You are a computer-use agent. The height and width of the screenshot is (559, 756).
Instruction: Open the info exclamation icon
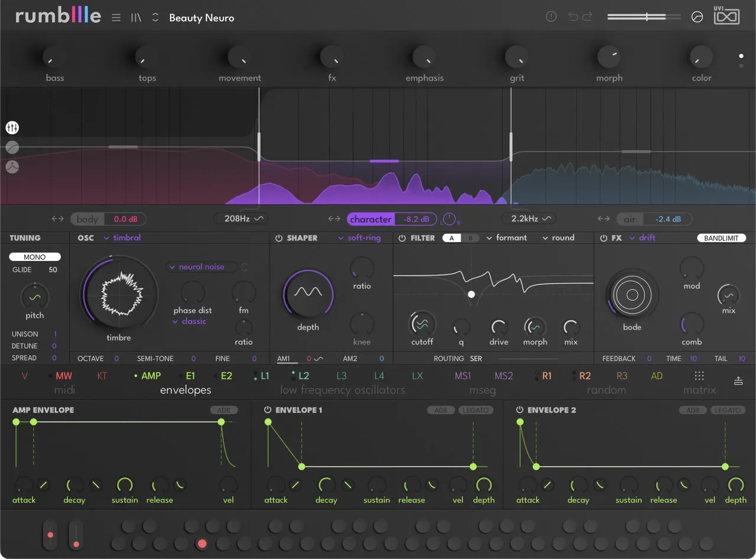click(x=551, y=17)
